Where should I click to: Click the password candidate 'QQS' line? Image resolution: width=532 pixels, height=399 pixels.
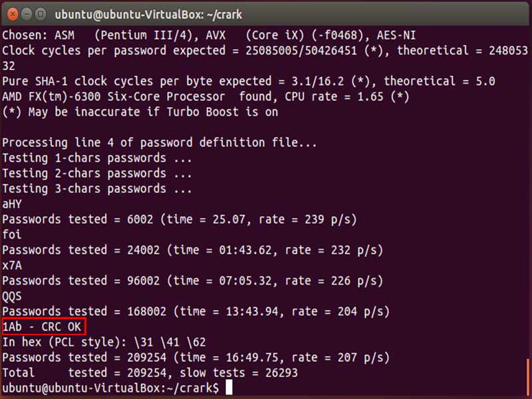pos(12,296)
